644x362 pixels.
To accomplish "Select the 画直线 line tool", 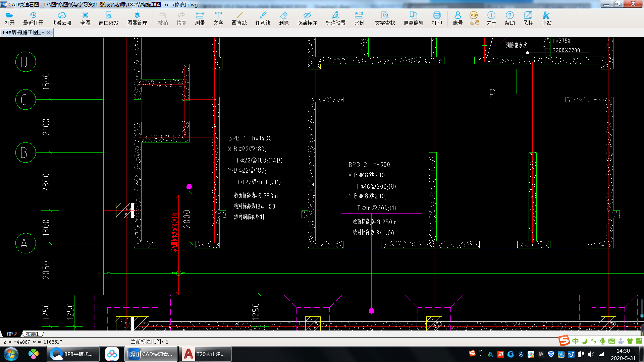I will [x=239, y=18].
